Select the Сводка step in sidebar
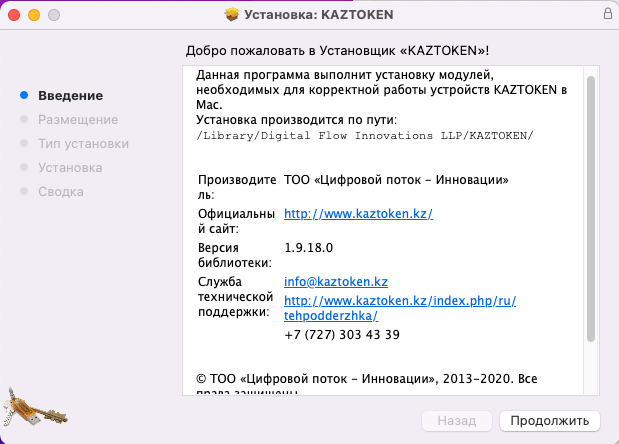 point(61,192)
